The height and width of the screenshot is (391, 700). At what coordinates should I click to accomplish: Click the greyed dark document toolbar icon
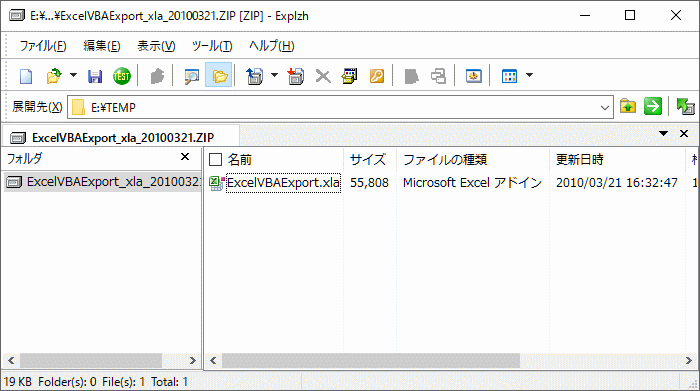411,76
